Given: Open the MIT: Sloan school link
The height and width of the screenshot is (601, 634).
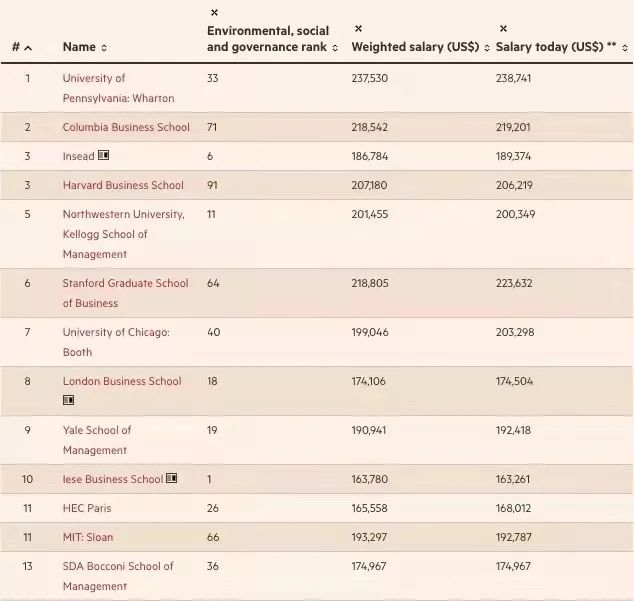Looking at the screenshot, I should click(x=88, y=537).
